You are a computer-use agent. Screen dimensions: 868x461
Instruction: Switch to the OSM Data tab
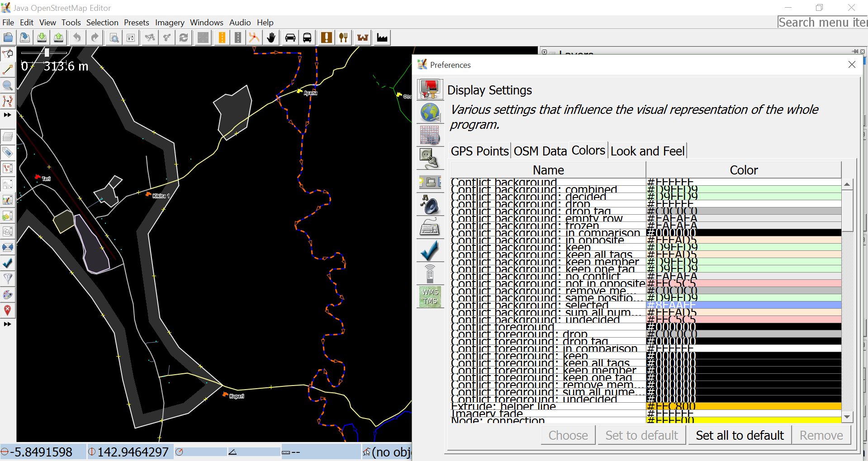(540, 151)
